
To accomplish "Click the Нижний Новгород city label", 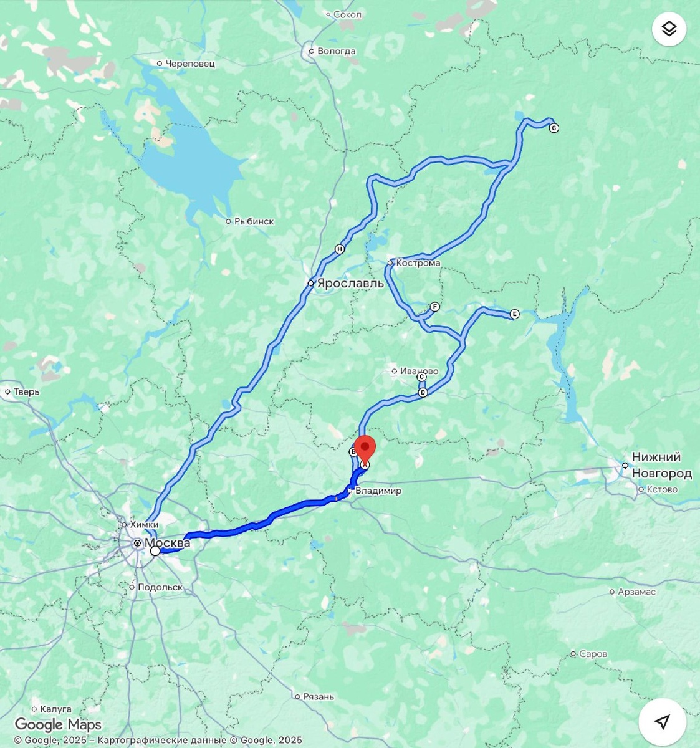I will click(661, 466).
